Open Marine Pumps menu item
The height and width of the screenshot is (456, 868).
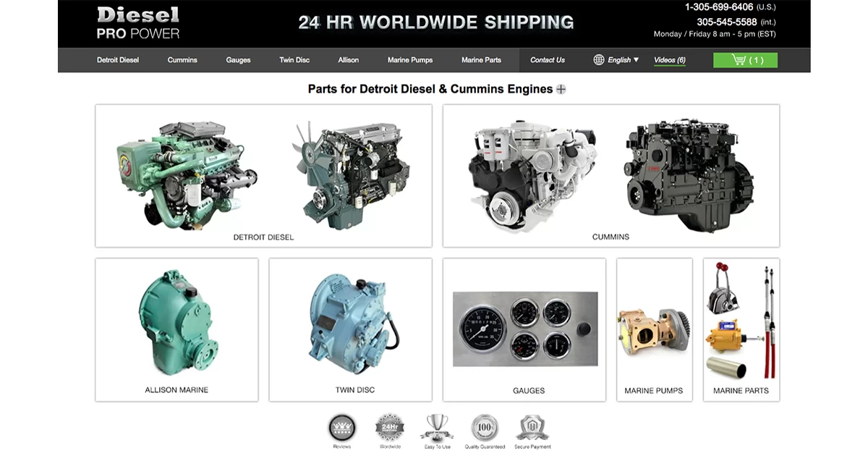click(410, 60)
